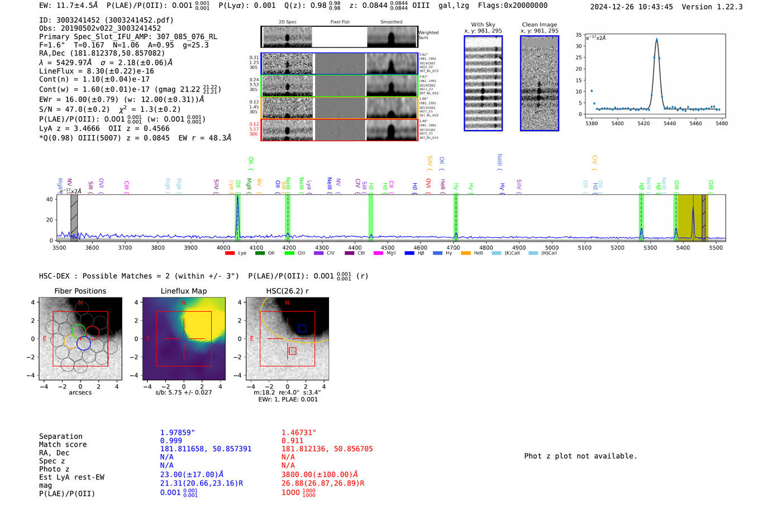Open the Lineflux Map panel
Viewport: 782px width, 532px height.
(x=184, y=339)
